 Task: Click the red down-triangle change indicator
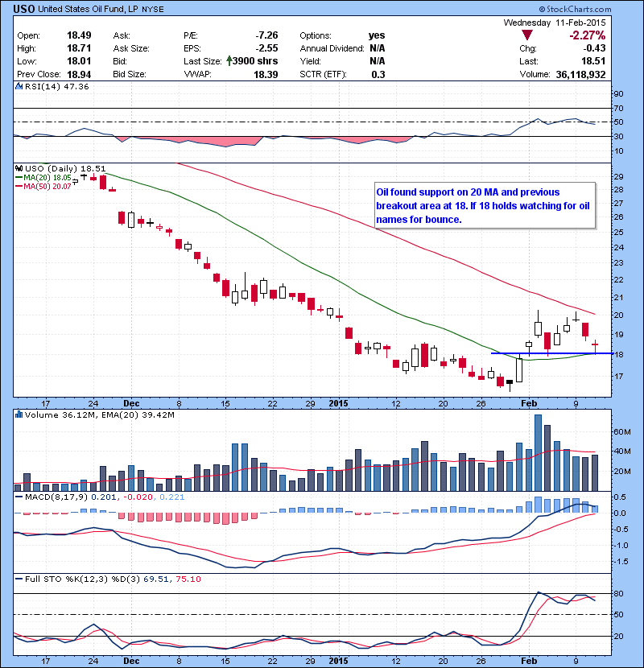[526, 35]
